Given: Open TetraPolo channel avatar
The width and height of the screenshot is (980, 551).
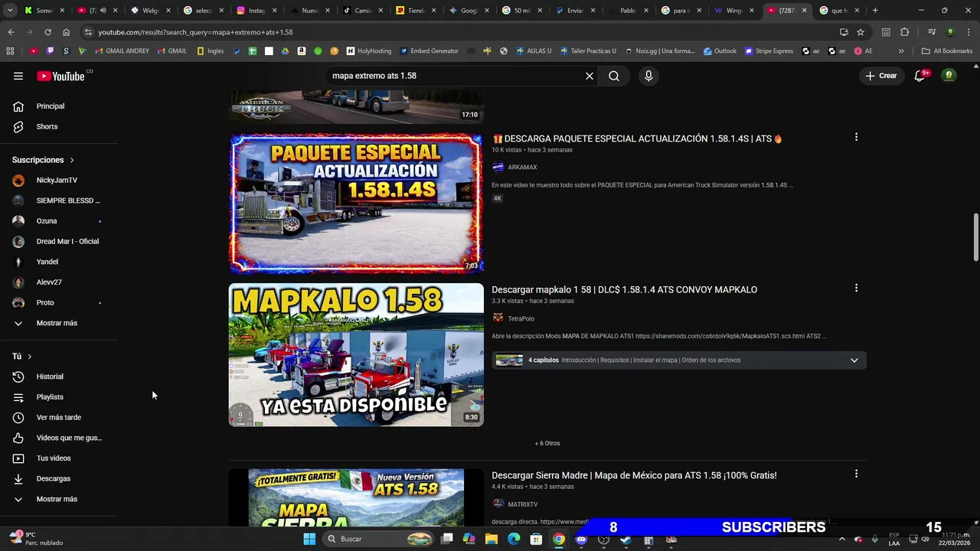Looking at the screenshot, I should point(498,318).
